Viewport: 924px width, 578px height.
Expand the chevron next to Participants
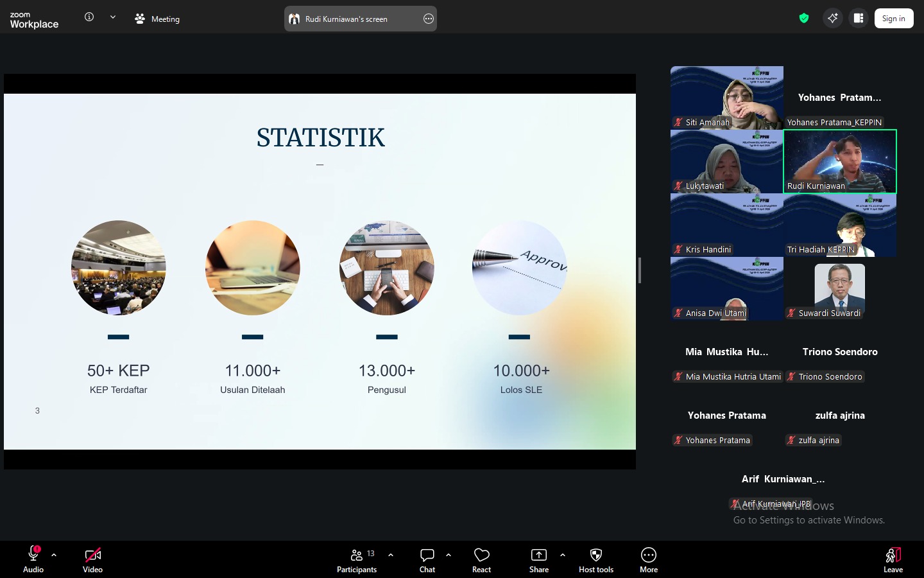pos(391,555)
